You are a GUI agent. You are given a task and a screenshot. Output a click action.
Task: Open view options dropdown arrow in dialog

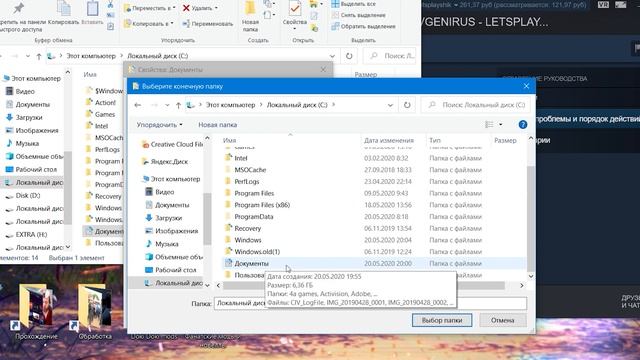500,124
